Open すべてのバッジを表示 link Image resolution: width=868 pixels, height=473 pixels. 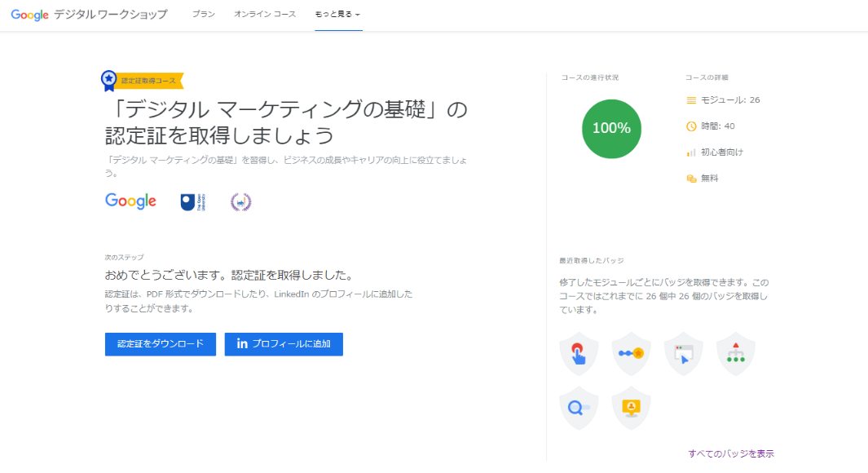point(731,453)
